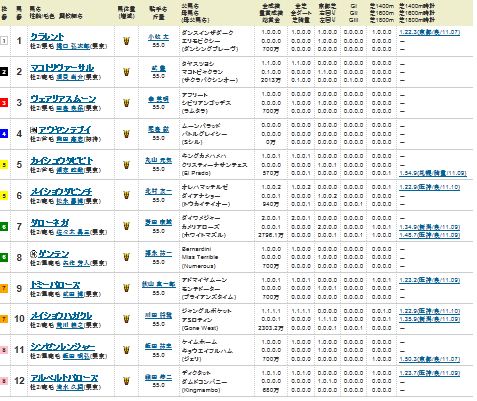Click the weight icon in horse 4 row
Viewport: 477px width, 401px height.
click(x=126, y=134)
